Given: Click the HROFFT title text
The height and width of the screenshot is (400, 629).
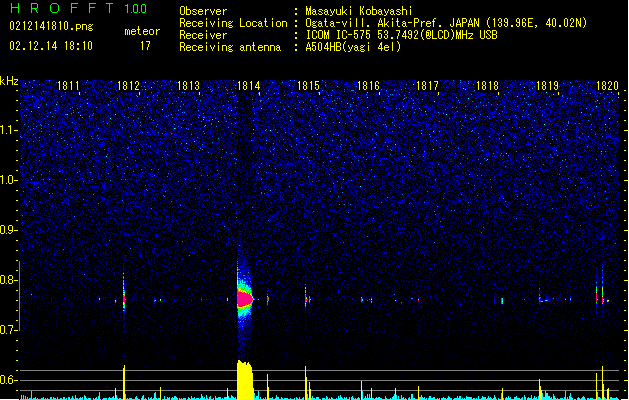Looking at the screenshot, I should pyautogui.click(x=62, y=8).
